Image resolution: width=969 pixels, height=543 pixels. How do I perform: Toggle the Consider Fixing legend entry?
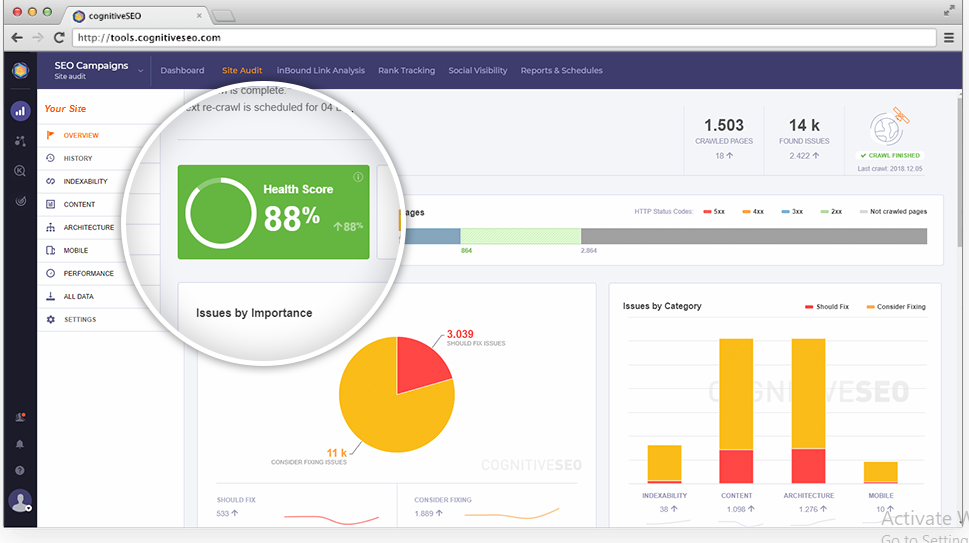point(896,306)
